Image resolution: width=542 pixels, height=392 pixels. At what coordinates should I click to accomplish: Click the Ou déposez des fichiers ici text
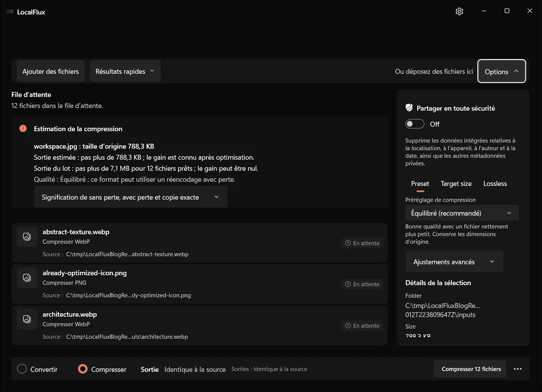434,71
